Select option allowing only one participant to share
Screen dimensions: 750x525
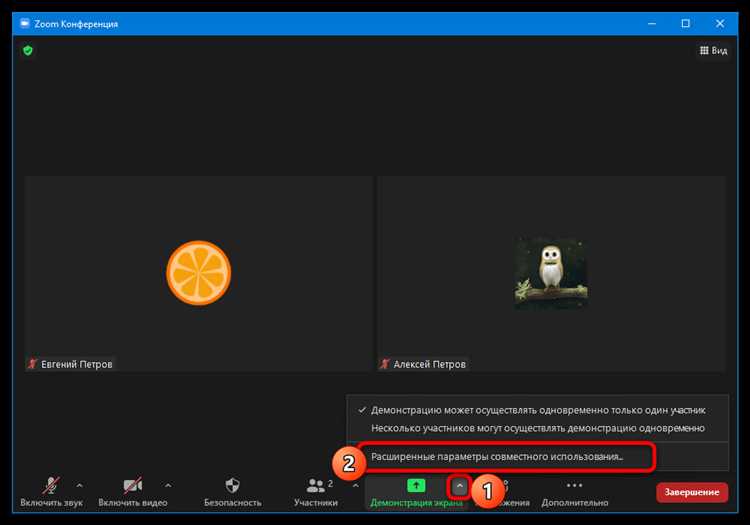pyautogui.click(x=537, y=410)
